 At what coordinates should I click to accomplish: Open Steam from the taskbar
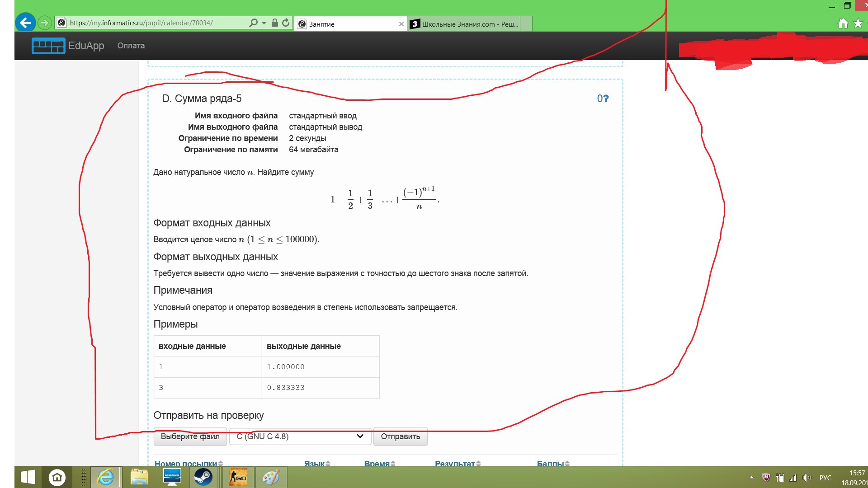(x=203, y=477)
